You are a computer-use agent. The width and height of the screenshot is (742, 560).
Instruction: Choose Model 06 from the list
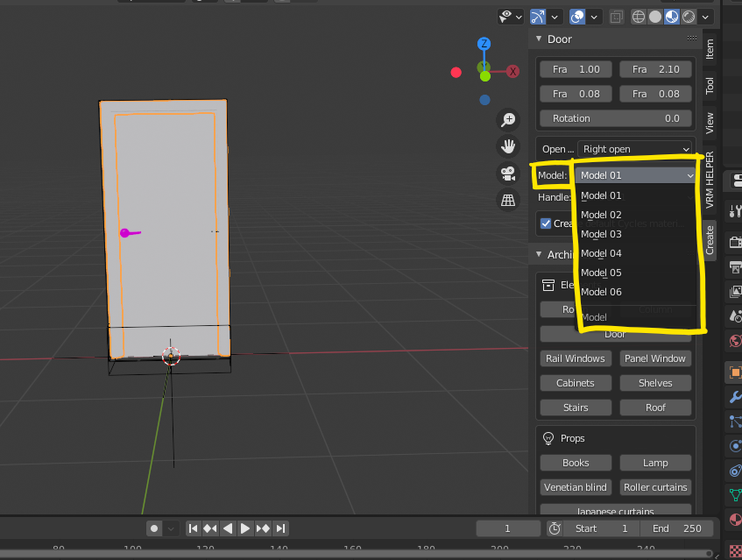click(x=637, y=292)
